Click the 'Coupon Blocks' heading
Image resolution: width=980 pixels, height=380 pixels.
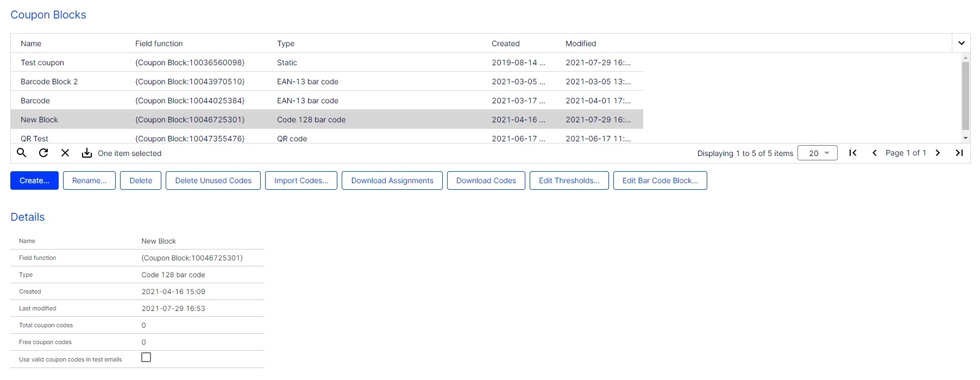48,15
